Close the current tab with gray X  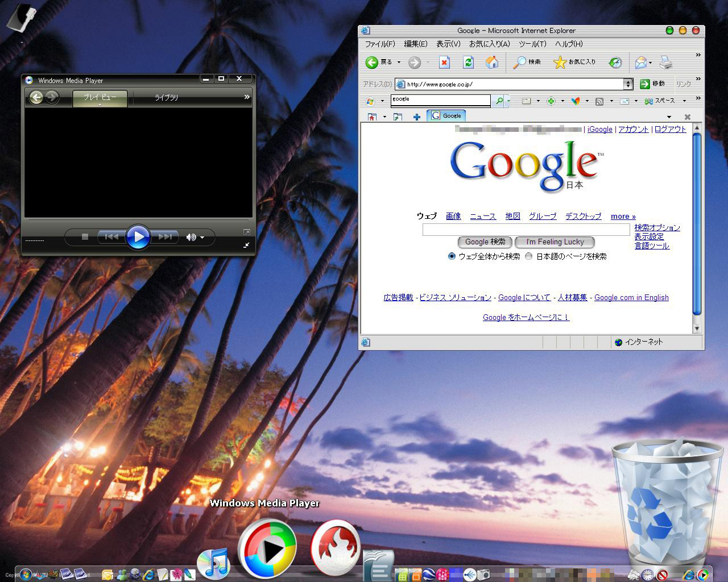[x=687, y=117]
